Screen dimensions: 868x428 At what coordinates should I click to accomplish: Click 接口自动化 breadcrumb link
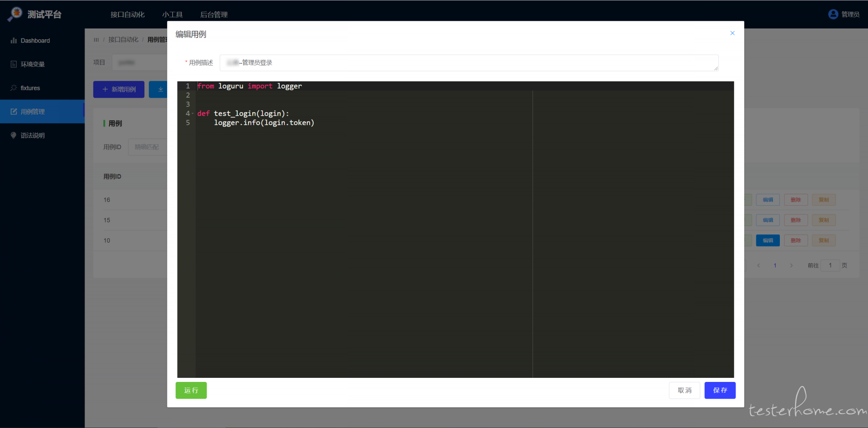coord(123,40)
